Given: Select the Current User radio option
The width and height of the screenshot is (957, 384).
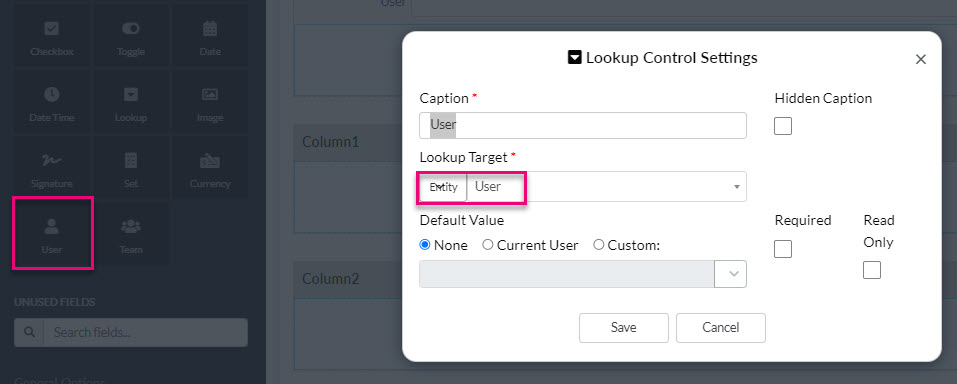Looking at the screenshot, I should [x=530, y=245].
